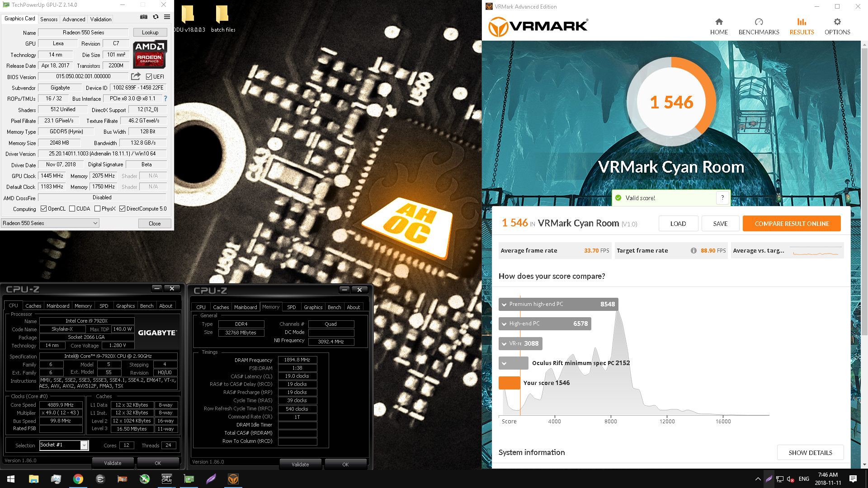The height and width of the screenshot is (488, 868).
Task: Click the valid score help question mark
Action: (x=722, y=197)
